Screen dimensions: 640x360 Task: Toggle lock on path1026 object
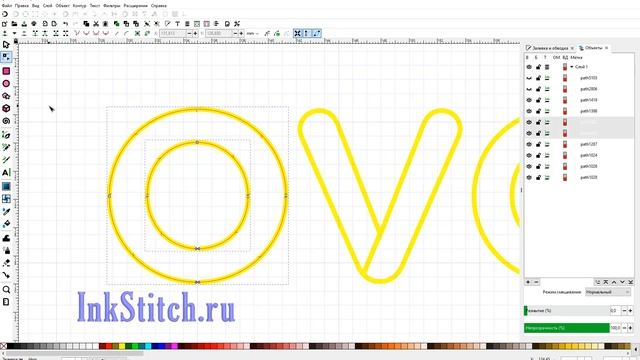coord(538,167)
